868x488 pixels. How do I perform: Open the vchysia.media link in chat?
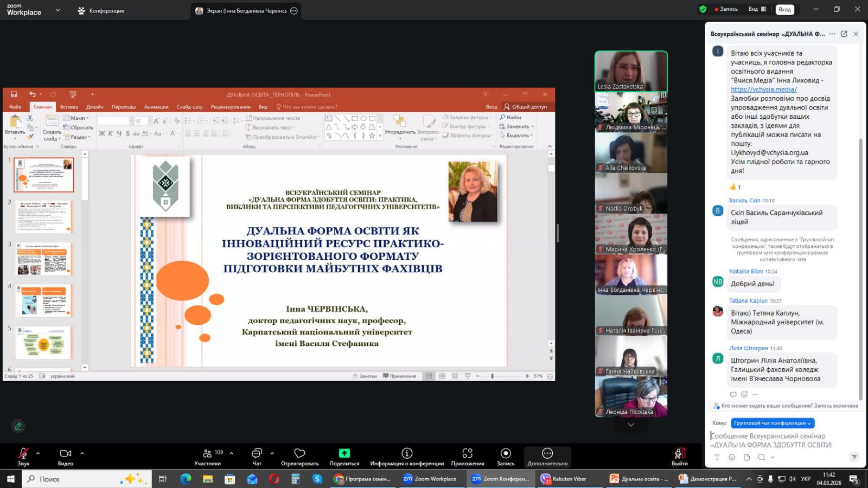pyautogui.click(x=763, y=89)
